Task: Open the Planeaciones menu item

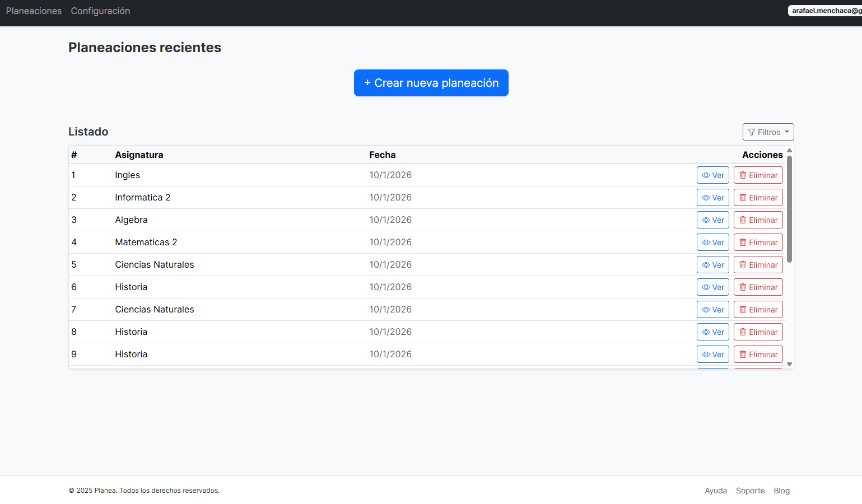Action: (x=34, y=11)
